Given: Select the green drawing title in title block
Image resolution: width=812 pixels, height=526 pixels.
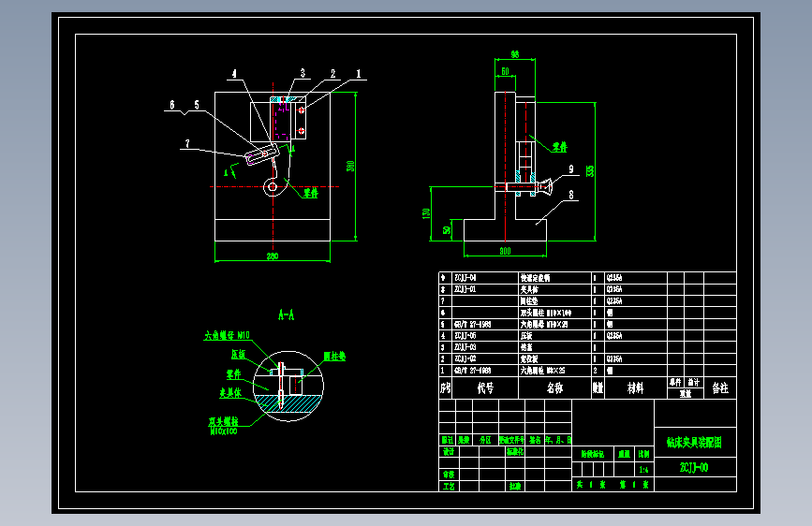Looking at the screenshot, I should (x=694, y=443).
